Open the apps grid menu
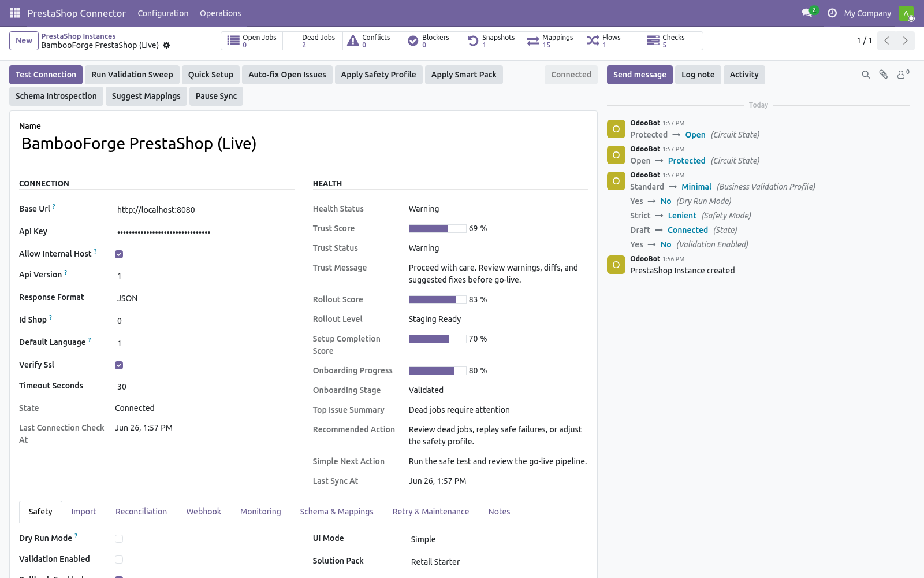924x578 pixels. [15, 13]
